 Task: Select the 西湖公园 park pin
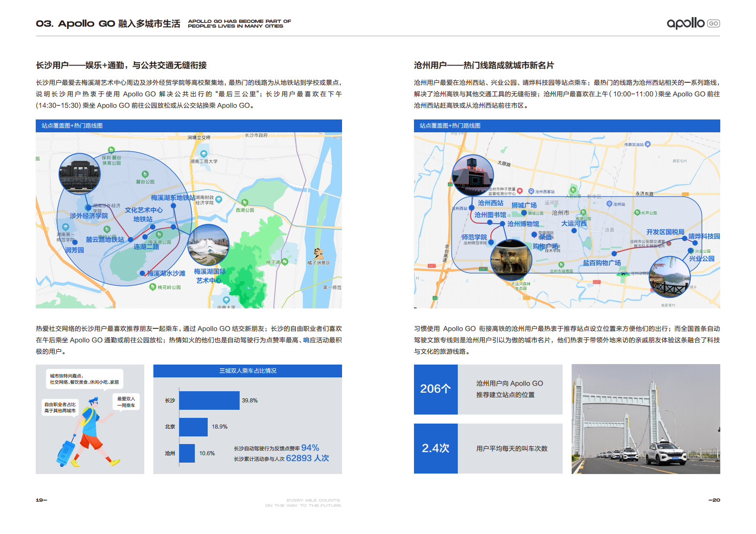pyautogui.click(x=244, y=202)
